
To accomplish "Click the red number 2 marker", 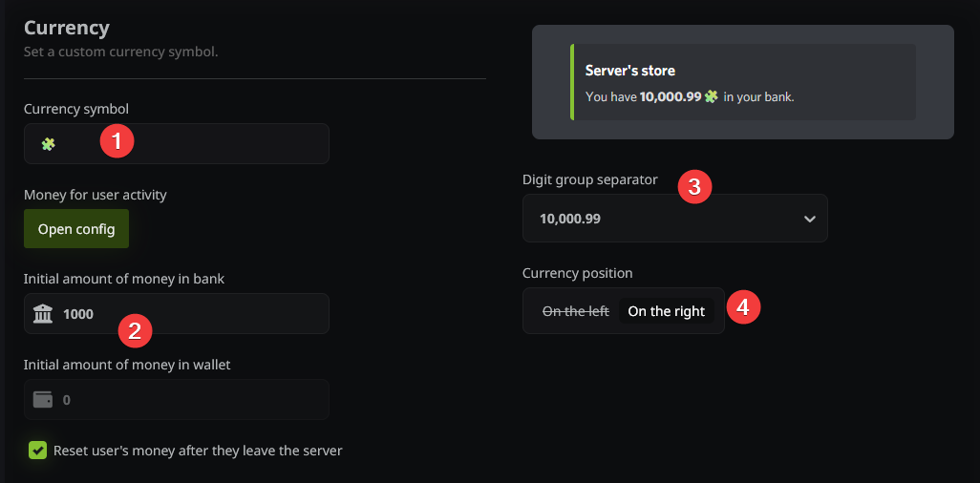I will 135,331.
